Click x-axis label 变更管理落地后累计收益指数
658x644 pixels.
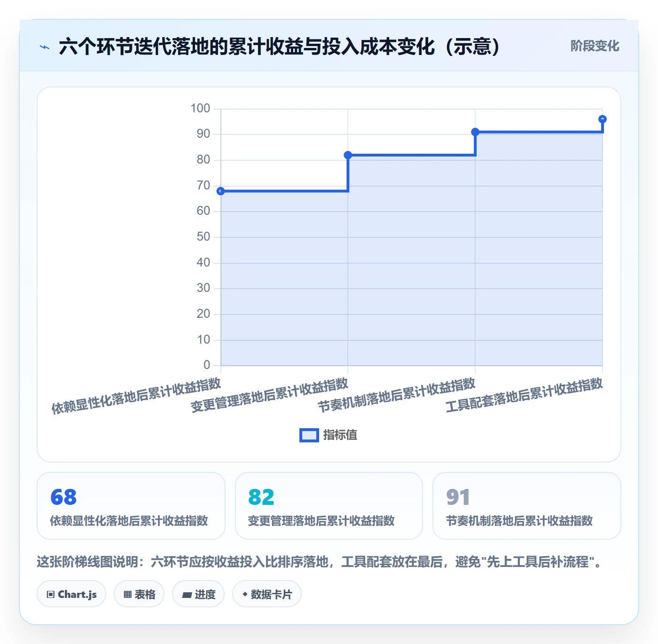tap(269, 395)
